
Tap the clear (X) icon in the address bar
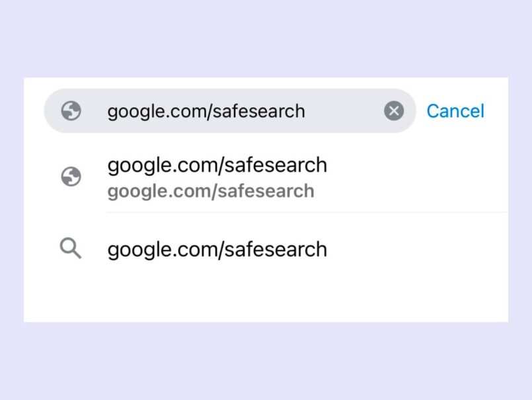(x=394, y=111)
